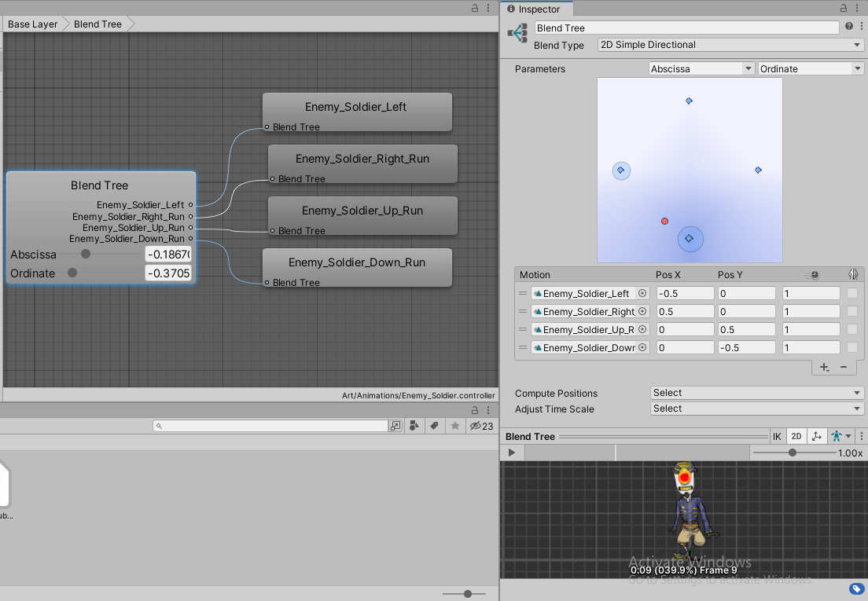Open the Compute Positions Select dropdown
The width and height of the screenshot is (868, 601).
[x=756, y=393]
